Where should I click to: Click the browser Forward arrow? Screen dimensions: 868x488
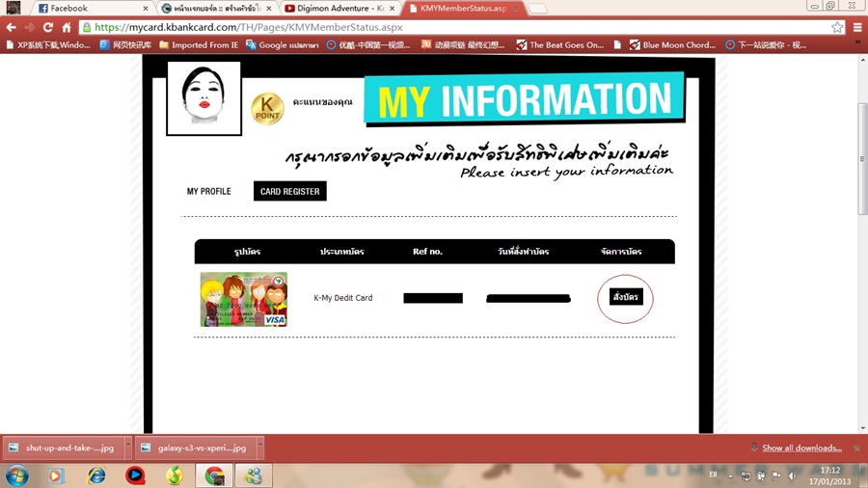pyautogui.click(x=29, y=27)
